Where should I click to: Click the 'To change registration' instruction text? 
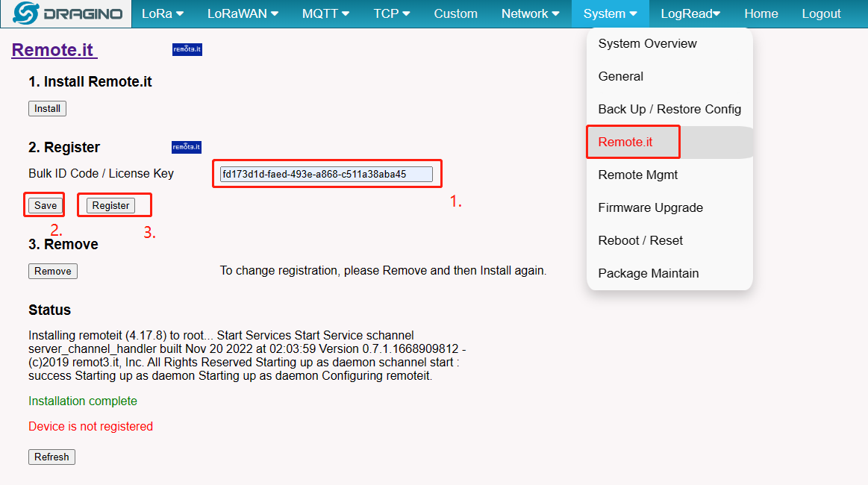383,271
